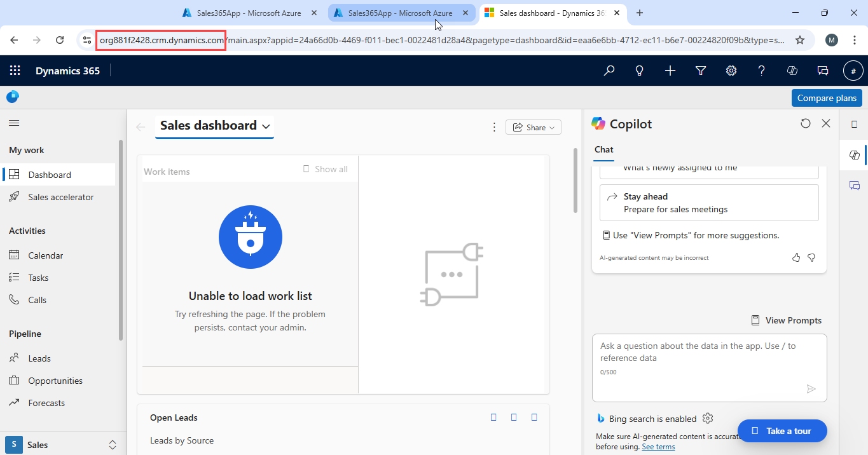868x455 pixels.
Task: Click the Compare plans button
Action: point(827,98)
